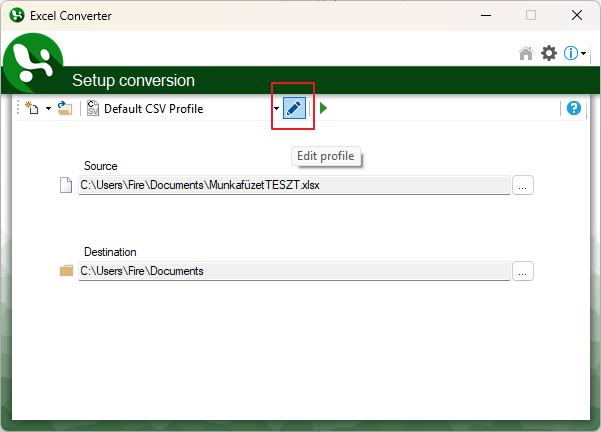Image resolution: width=601 pixels, height=432 pixels.
Task: Click the open folder icon in toolbar
Action: (65, 108)
